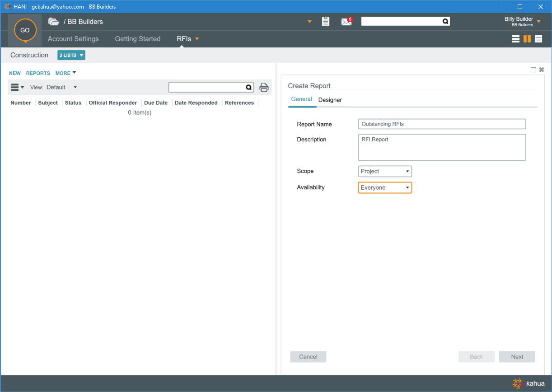Click the Report Name input field

point(442,124)
